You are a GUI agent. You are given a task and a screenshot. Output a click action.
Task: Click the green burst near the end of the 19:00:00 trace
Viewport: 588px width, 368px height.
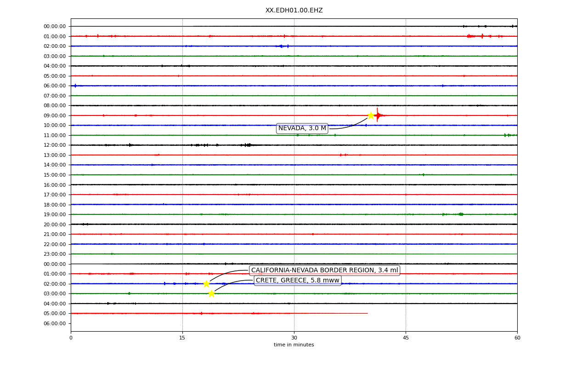(460, 214)
